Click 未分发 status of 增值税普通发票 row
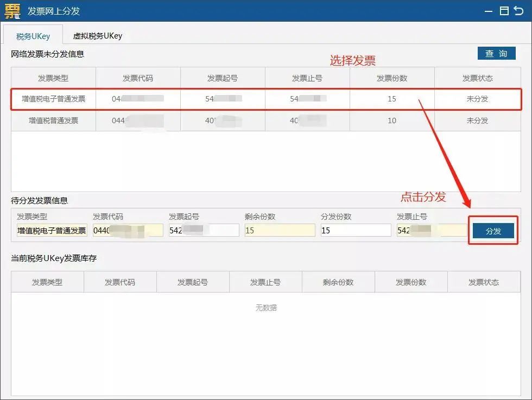The image size is (532, 400). (477, 120)
